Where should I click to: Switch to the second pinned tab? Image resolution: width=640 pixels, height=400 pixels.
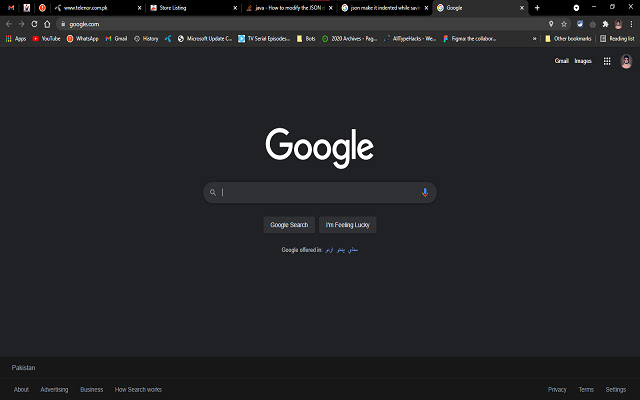tap(27, 8)
